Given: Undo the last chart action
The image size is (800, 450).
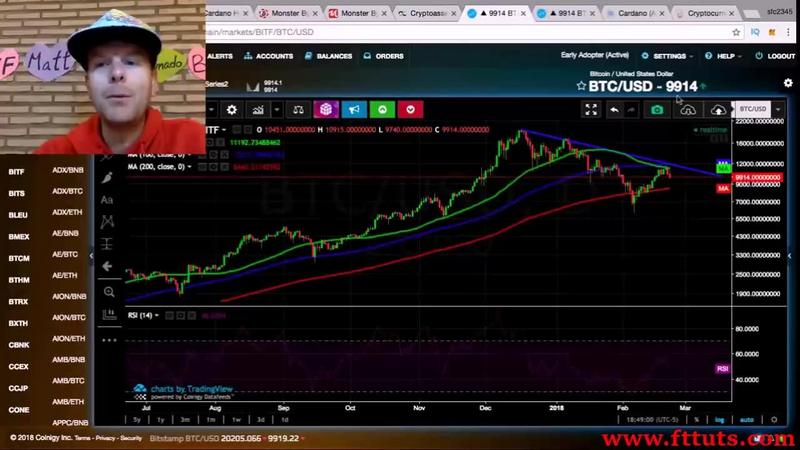Looking at the screenshot, I should coord(615,110).
